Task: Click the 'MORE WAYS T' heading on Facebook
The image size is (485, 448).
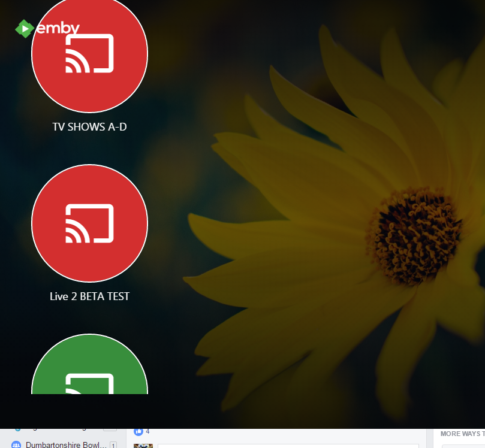Action: click(x=462, y=434)
